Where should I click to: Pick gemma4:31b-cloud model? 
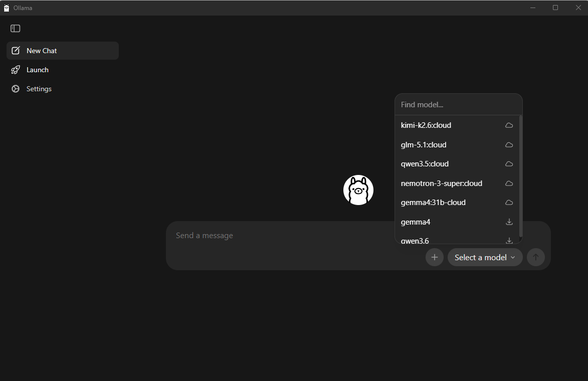[457, 203]
